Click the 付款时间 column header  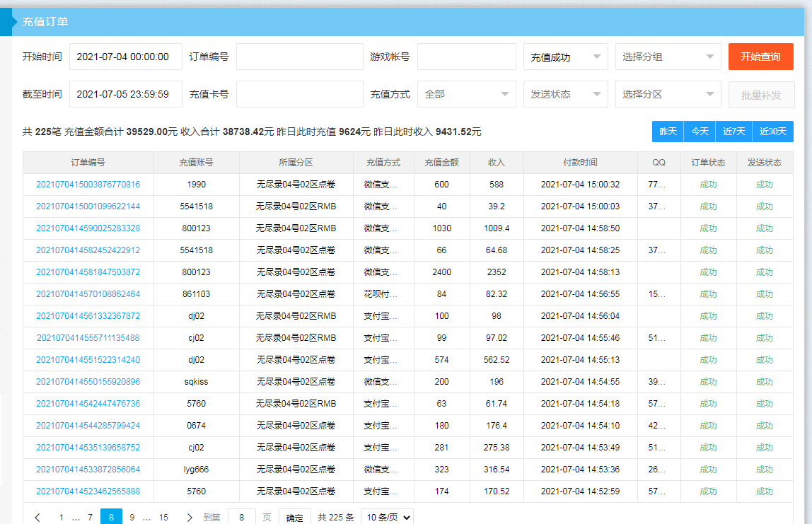[580, 163]
